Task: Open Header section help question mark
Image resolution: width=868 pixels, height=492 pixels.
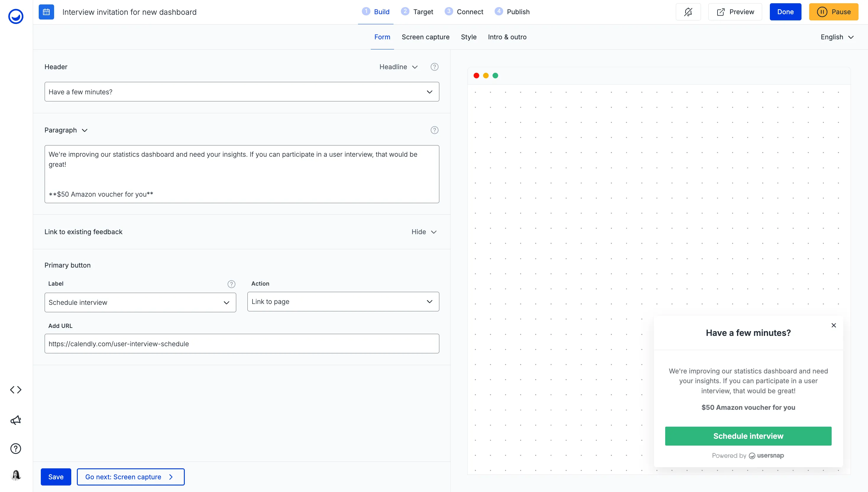Action: (434, 67)
